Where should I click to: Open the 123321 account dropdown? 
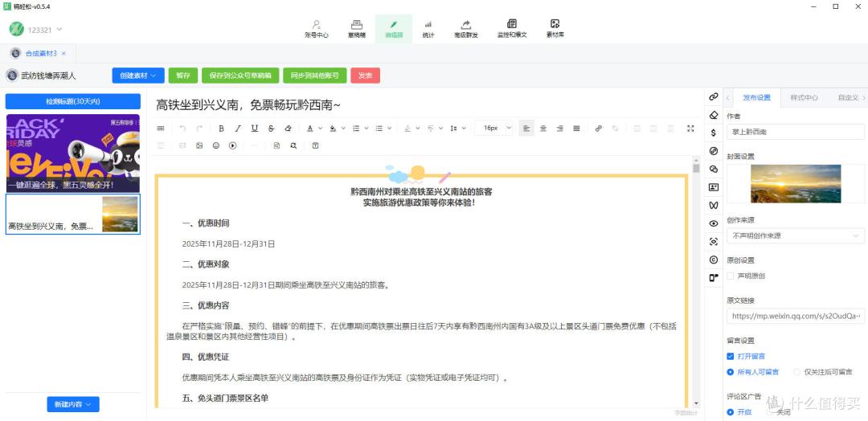(x=36, y=29)
